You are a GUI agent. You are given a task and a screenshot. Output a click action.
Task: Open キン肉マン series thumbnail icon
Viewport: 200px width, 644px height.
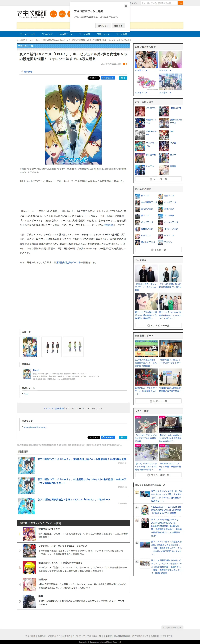140,111
